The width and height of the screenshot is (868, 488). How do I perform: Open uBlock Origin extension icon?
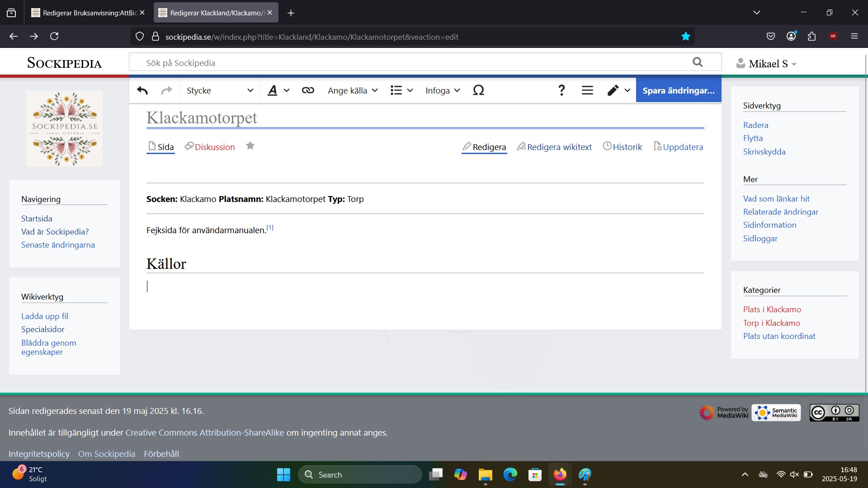pyautogui.click(x=833, y=36)
